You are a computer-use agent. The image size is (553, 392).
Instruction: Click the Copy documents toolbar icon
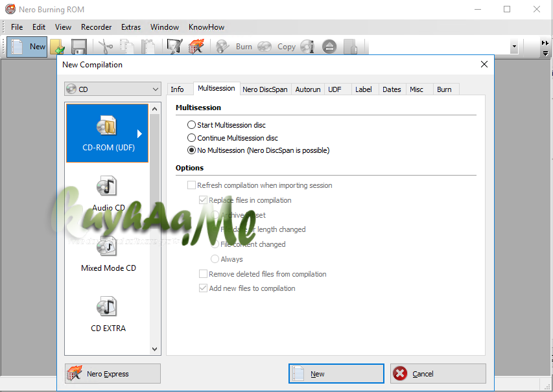(x=127, y=47)
